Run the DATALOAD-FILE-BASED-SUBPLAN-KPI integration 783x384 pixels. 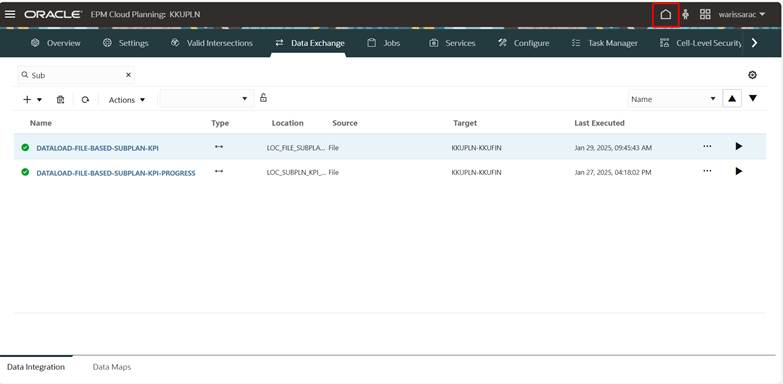click(x=739, y=146)
